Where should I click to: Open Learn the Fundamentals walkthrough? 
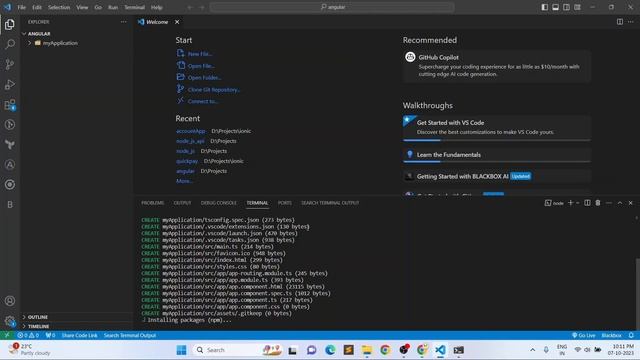coord(497,155)
